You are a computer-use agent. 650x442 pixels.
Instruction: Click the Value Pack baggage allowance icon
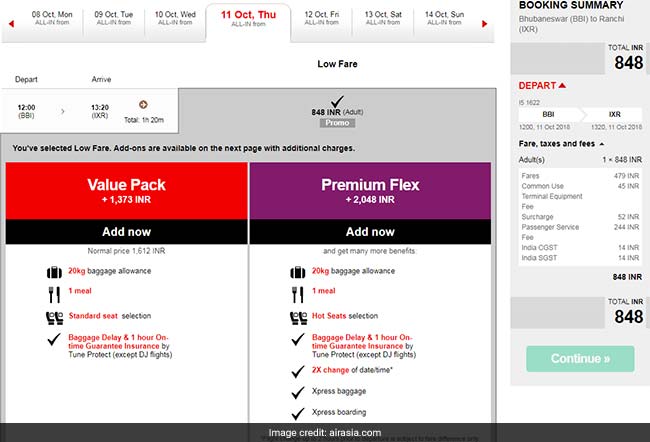point(53,272)
